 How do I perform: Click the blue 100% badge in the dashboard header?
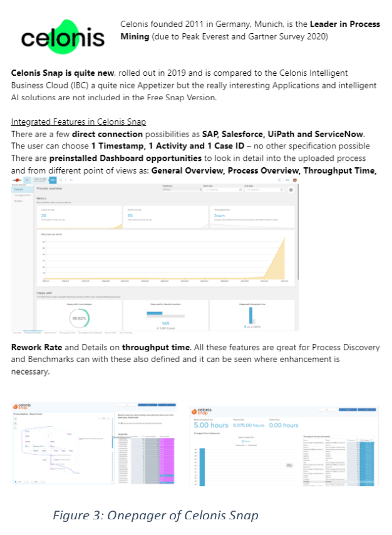coord(53,180)
